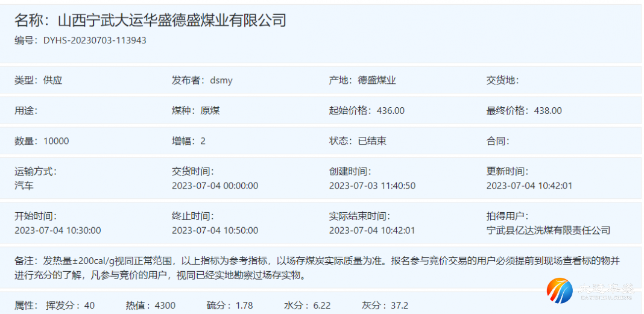Click the 灰分 37.2 attribute
The height and width of the screenshot is (314, 644).
click(x=385, y=306)
